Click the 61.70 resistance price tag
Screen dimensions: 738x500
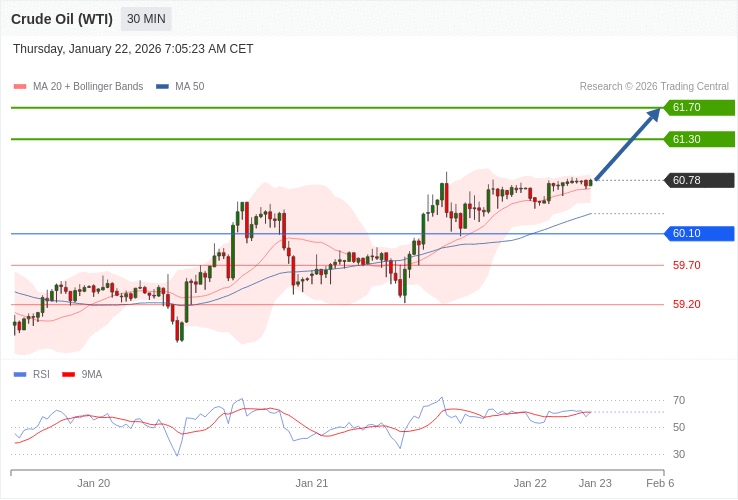pos(699,107)
